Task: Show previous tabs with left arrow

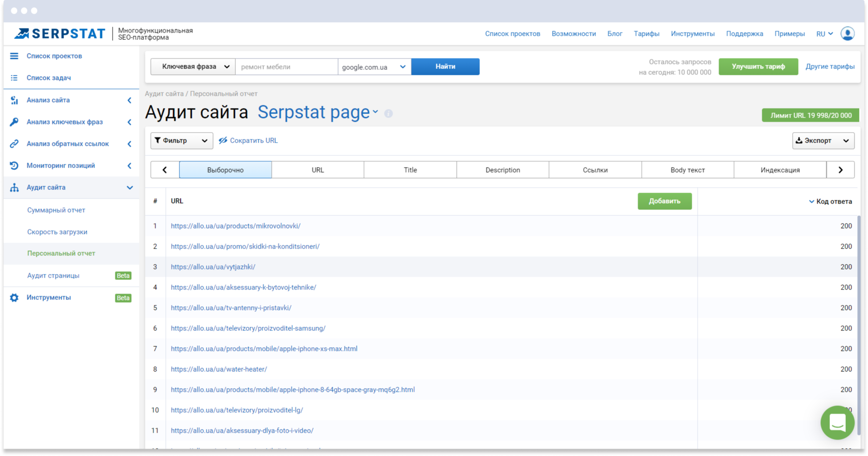Action: pos(165,170)
